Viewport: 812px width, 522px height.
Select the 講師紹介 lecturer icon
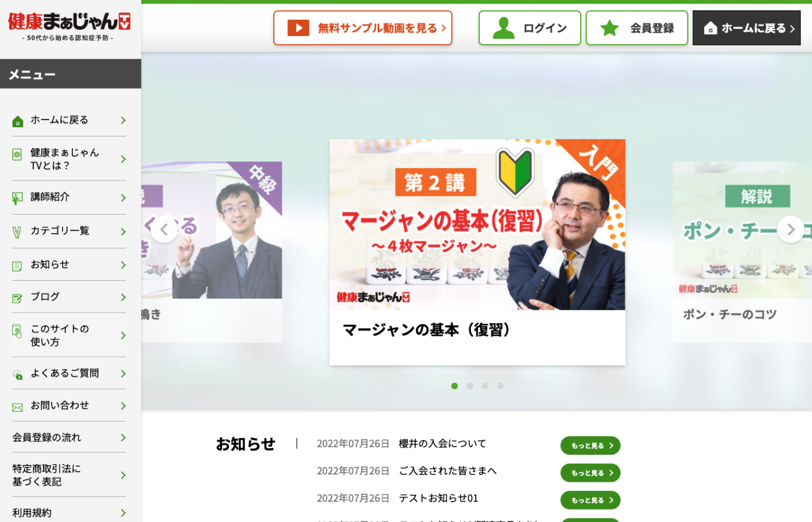(x=16, y=197)
